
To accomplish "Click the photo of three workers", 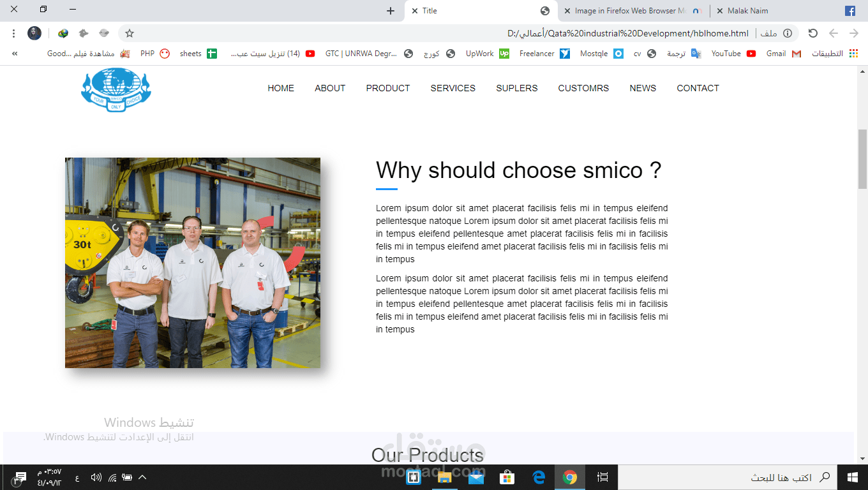I will tap(193, 263).
